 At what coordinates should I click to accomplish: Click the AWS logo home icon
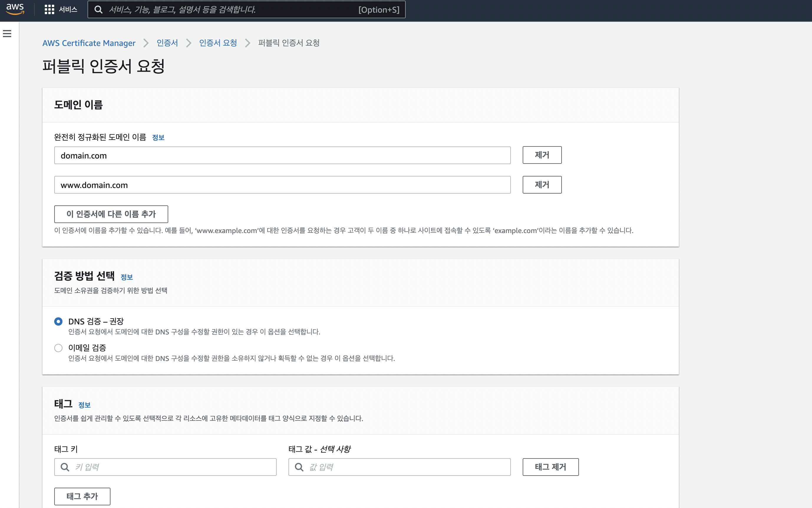pyautogui.click(x=15, y=9)
